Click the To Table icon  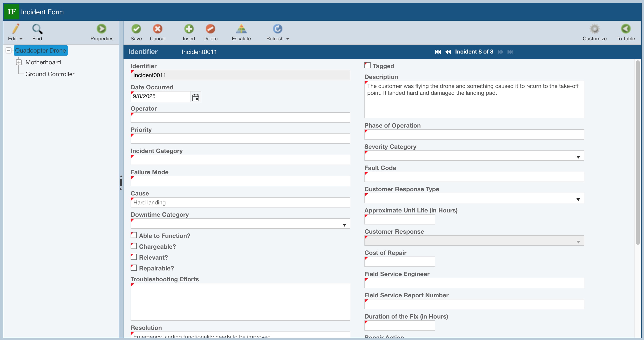point(626,29)
